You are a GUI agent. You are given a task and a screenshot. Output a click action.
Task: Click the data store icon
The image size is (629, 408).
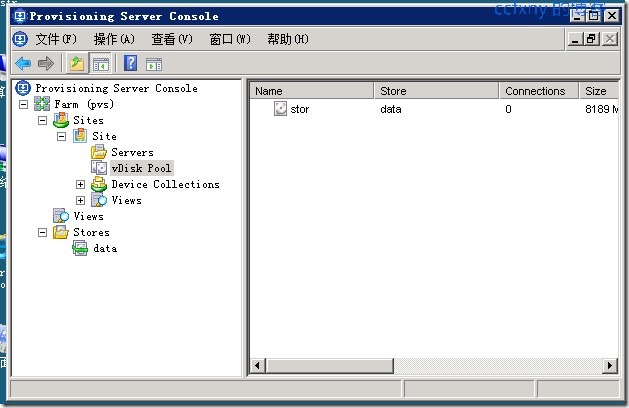pos(80,248)
